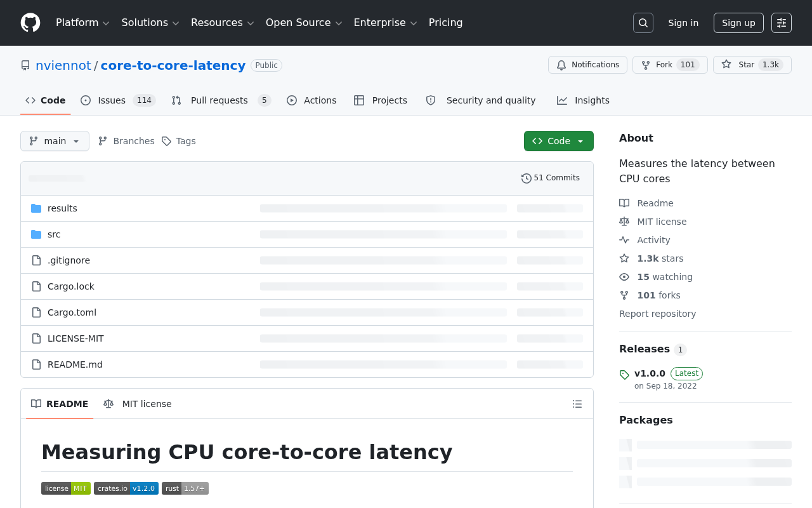Open the src folder name
Viewport: 812px width, 508px height.
(x=54, y=234)
